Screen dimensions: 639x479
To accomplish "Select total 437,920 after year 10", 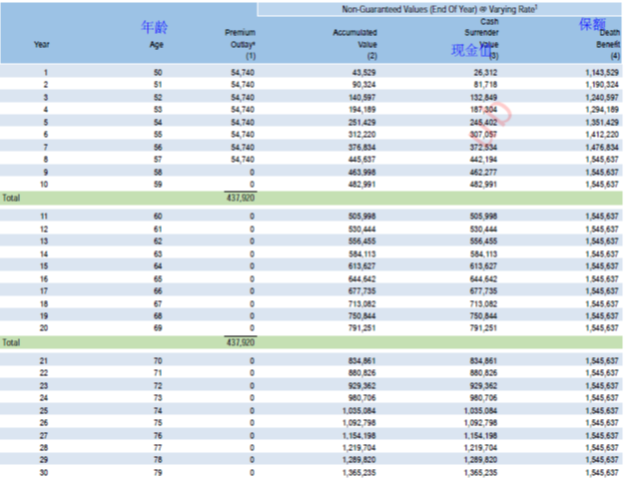I will pos(241,198).
